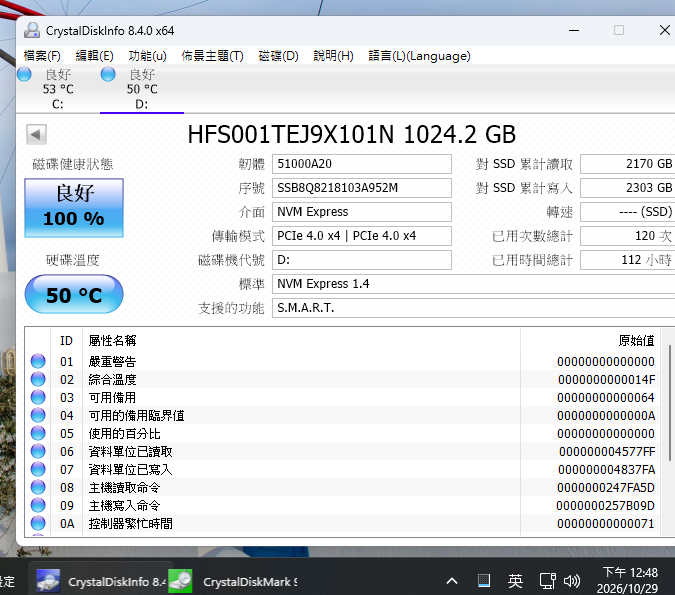Open the volume speaker tray icon

tap(572, 581)
